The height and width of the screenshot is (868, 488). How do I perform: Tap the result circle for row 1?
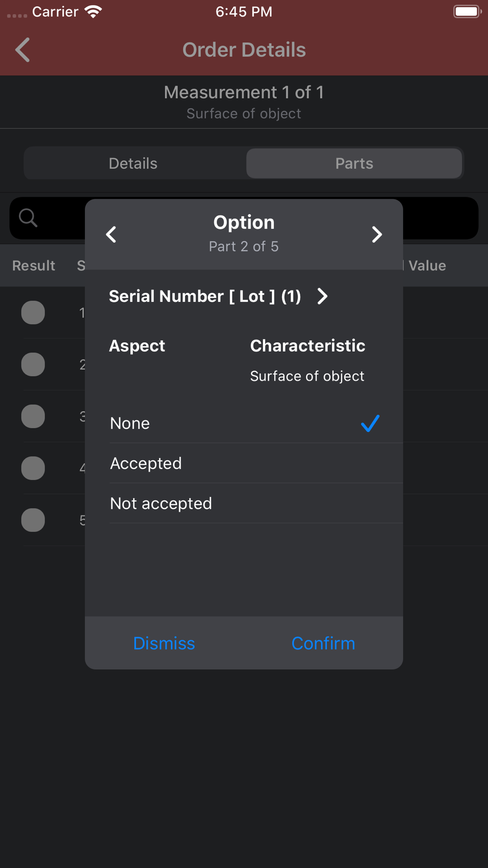click(33, 312)
